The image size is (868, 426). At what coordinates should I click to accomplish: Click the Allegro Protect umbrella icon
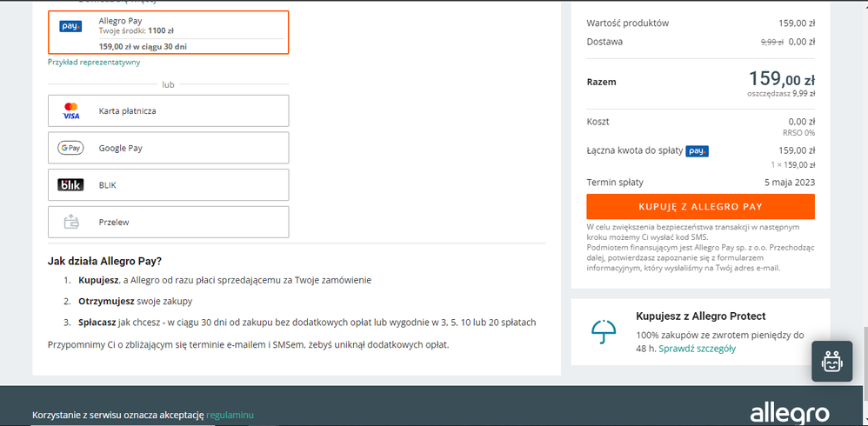pyautogui.click(x=604, y=332)
